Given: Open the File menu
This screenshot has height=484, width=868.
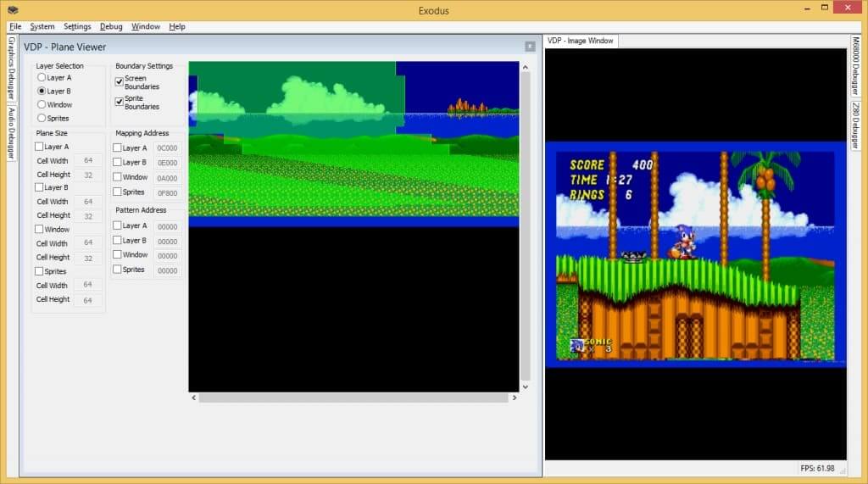Looking at the screenshot, I should pyautogui.click(x=15, y=26).
